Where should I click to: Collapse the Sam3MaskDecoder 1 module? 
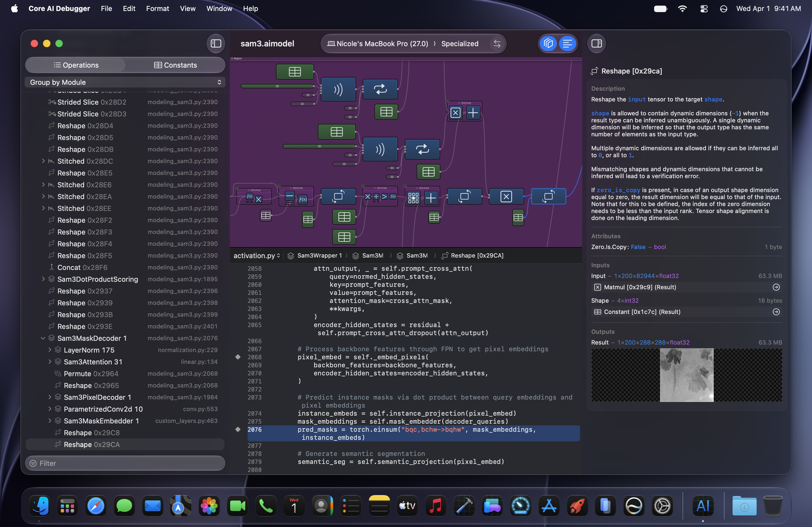pyautogui.click(x=43, y=338)
